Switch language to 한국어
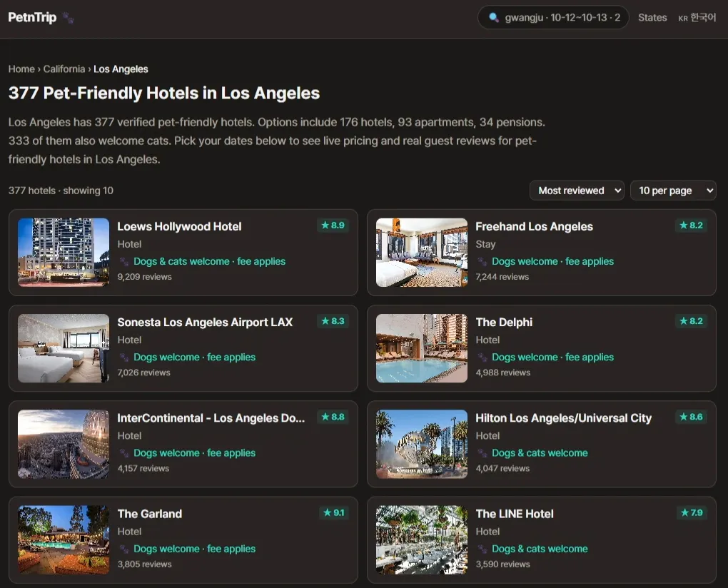Screen dimensions: 728x588 point(697,18)
